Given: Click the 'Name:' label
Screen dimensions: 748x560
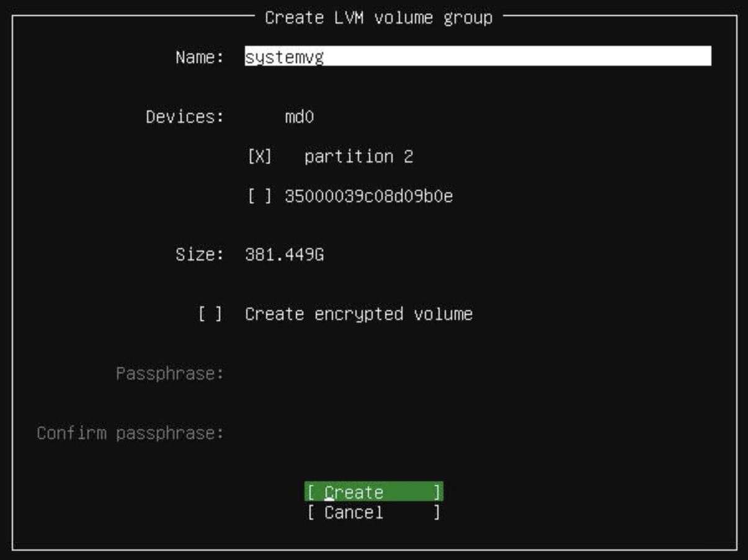Looking at the screenshot, I should pos(199,57).
